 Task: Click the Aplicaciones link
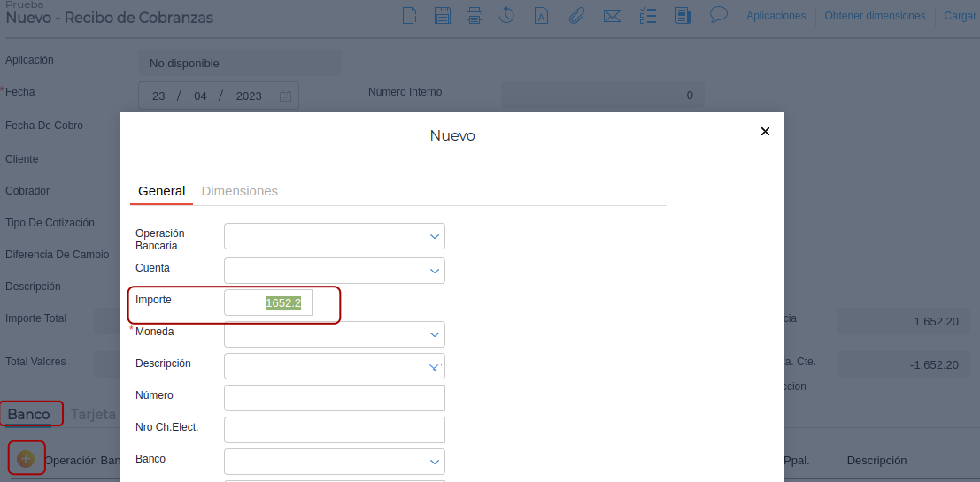[776, 16]
